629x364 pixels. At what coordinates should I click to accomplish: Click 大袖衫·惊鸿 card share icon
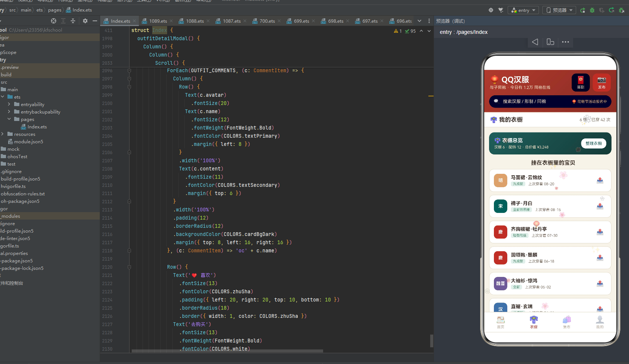pyautogui.click(x=600, y=284)
